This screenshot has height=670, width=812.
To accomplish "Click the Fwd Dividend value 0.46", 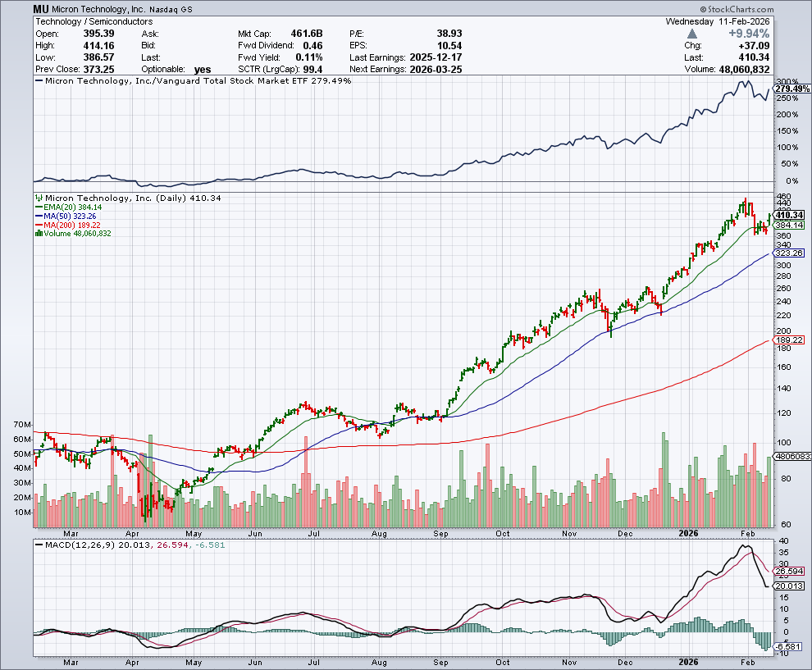I will tap(312, 45).
